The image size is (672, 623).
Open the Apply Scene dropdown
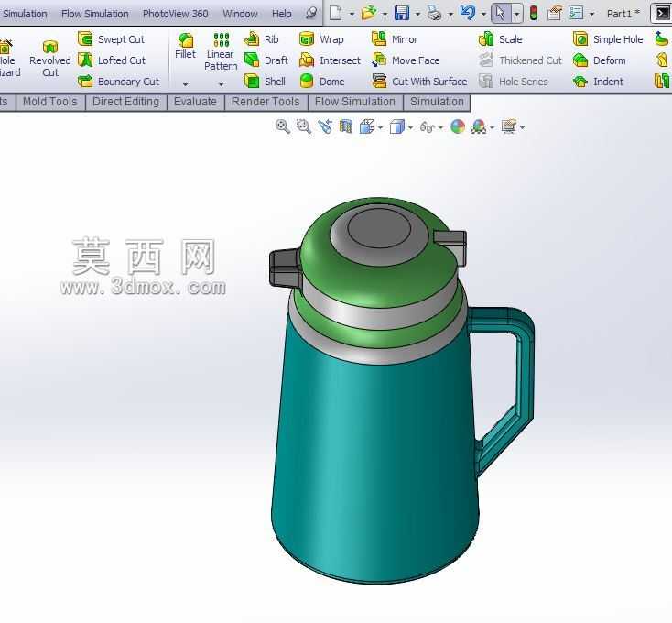point(492,127)
